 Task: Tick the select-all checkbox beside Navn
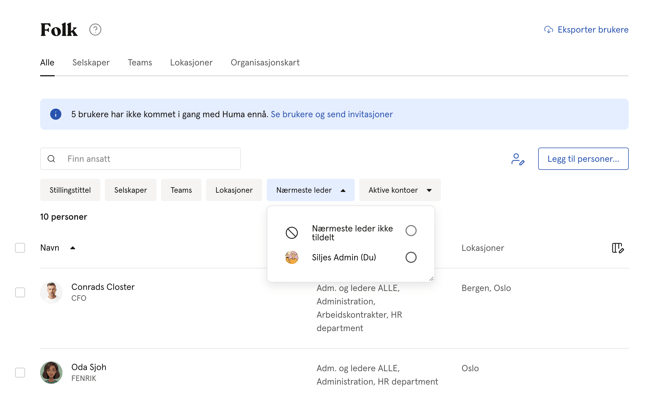pyautogui.click(x=20, y=248)
